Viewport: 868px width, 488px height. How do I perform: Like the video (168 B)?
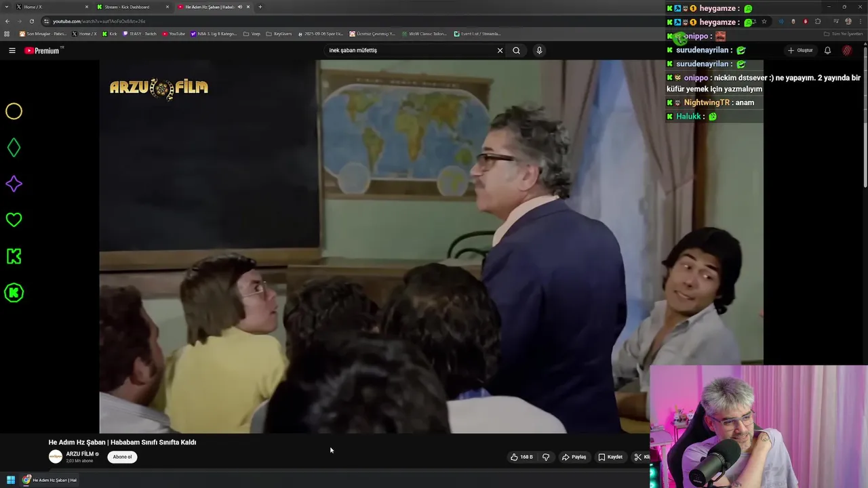[521, 457]
